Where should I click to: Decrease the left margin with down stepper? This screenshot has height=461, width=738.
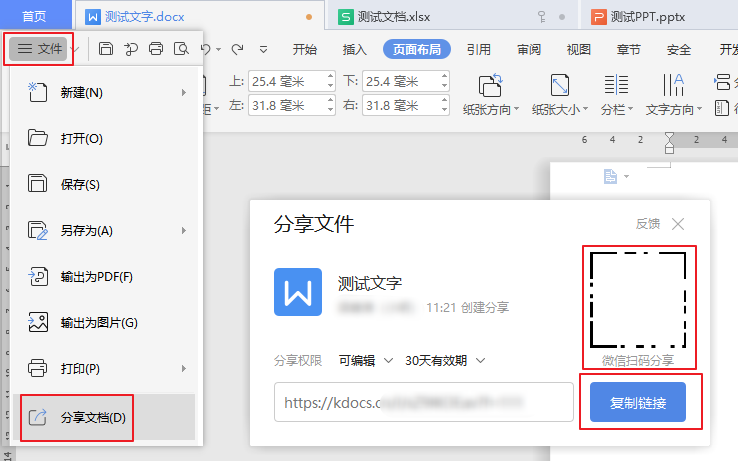pyautogui.click(x=330, y=110)
